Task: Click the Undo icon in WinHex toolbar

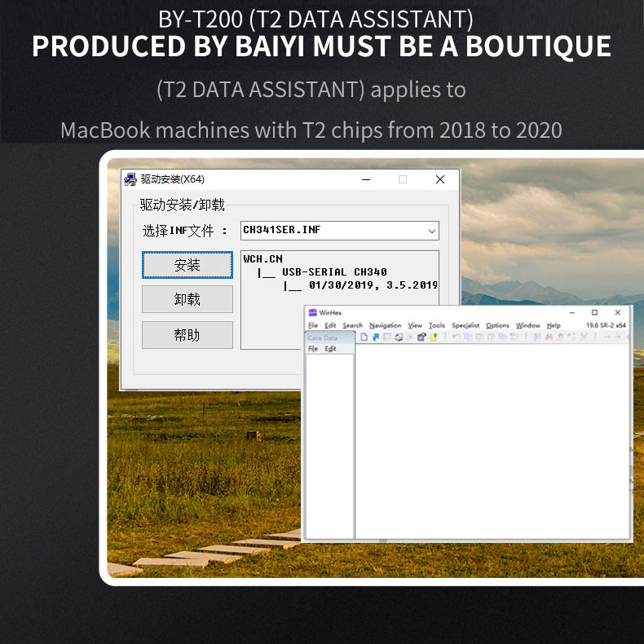Action: pyautogui.click(x=456, y=337)
